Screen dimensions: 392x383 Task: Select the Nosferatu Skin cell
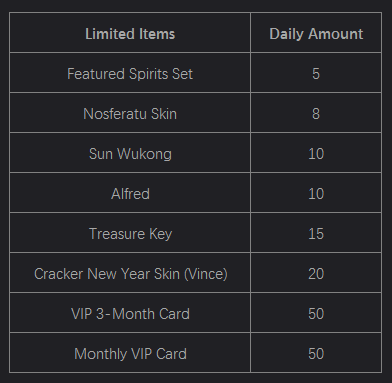click(x=130, y=113)
